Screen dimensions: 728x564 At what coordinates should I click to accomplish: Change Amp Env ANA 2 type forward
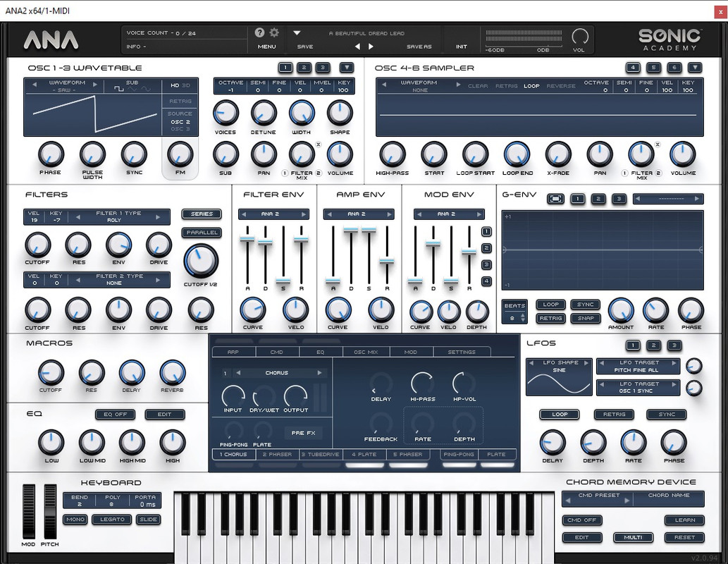(x=389, y=214)
